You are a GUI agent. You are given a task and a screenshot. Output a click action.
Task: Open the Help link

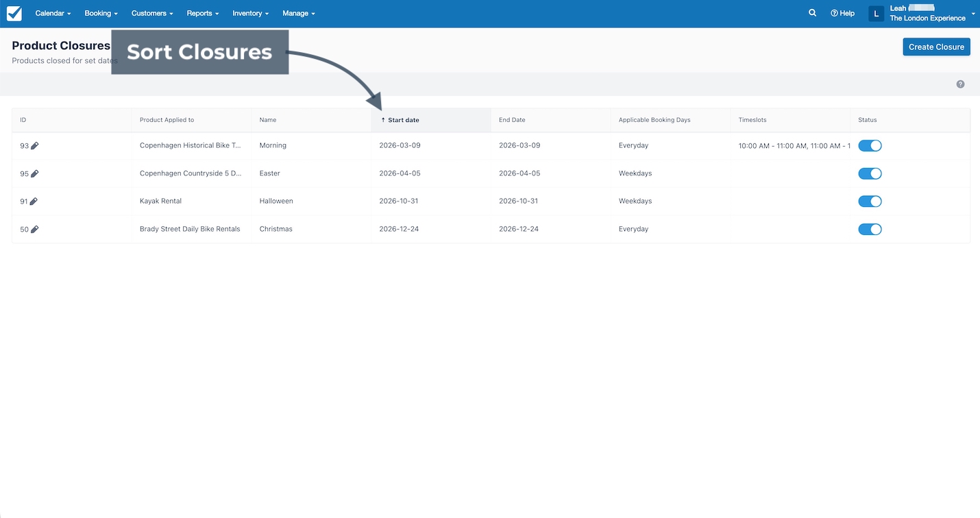pos(842,13)
